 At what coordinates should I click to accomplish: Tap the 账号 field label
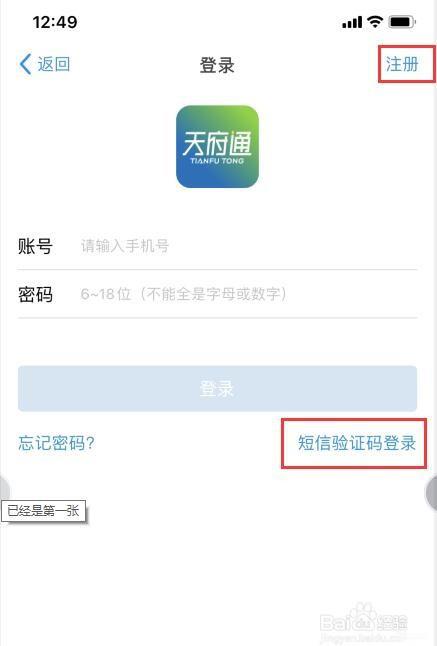pyautogui.click(x=35, y=246)
